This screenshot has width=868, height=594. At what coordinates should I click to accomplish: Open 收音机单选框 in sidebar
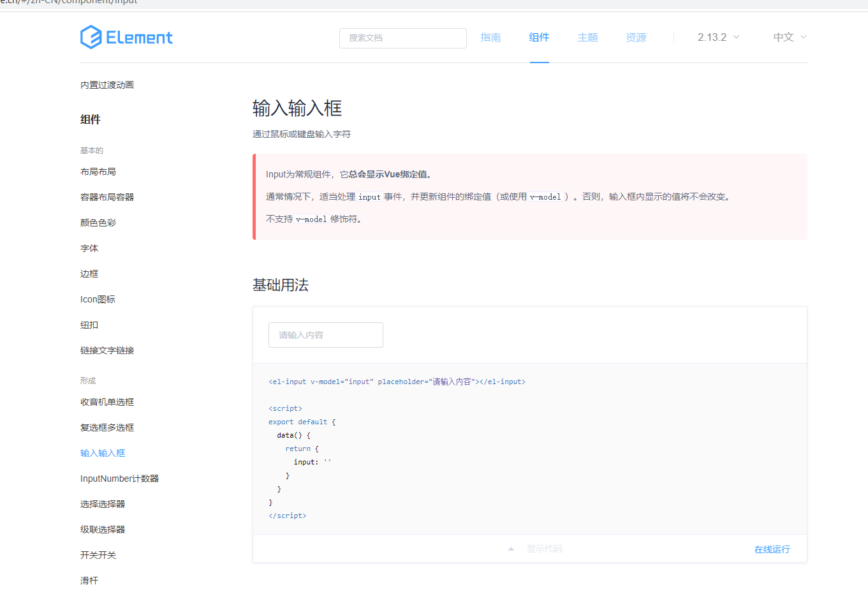point(107,402)
